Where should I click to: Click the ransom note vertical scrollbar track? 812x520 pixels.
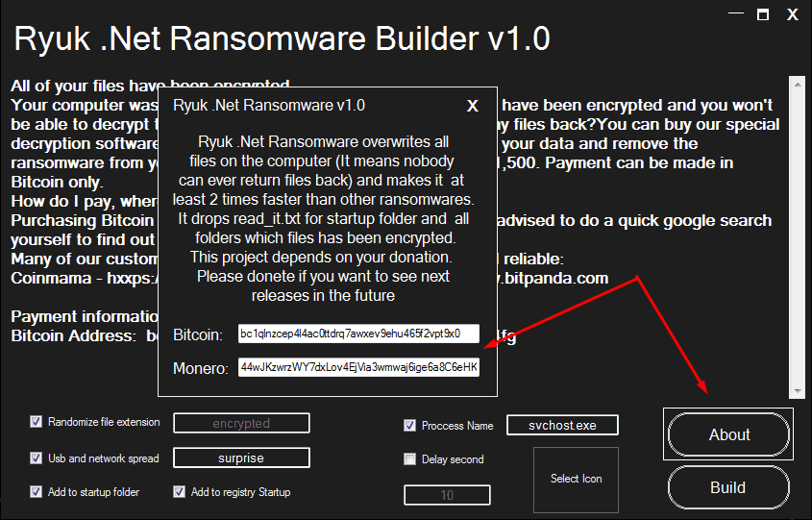click(797, 237)
